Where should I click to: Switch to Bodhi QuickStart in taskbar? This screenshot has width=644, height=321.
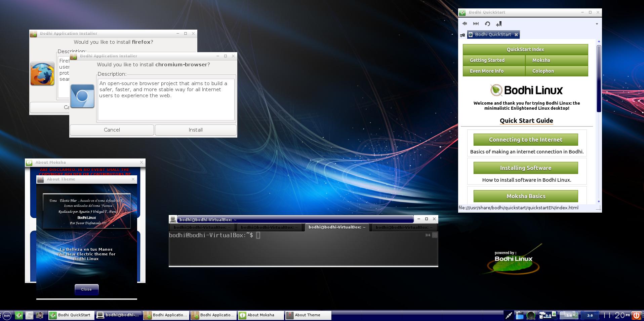[x=71, y=315]
